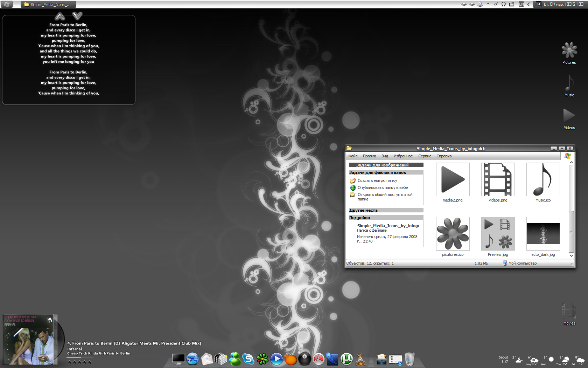Open the media library window dock icon
The height and width of the screenshot is (368, 588).
(x=395, y=360)
